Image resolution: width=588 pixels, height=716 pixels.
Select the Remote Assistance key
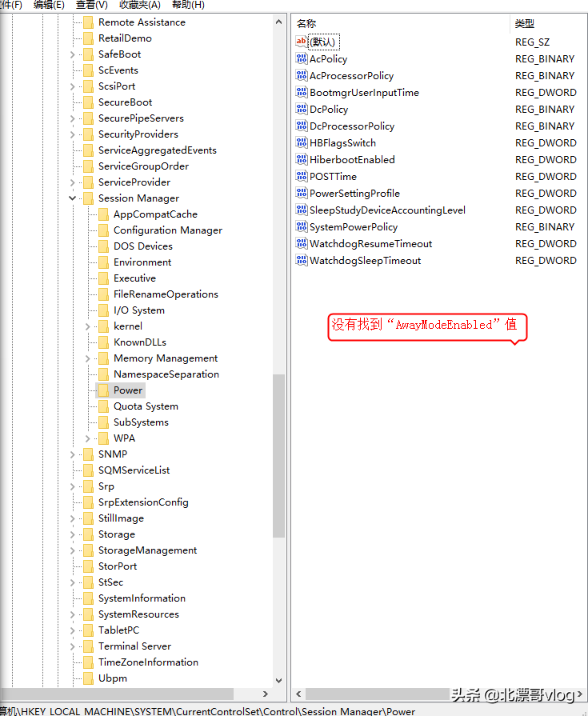[x=142, y=22]
